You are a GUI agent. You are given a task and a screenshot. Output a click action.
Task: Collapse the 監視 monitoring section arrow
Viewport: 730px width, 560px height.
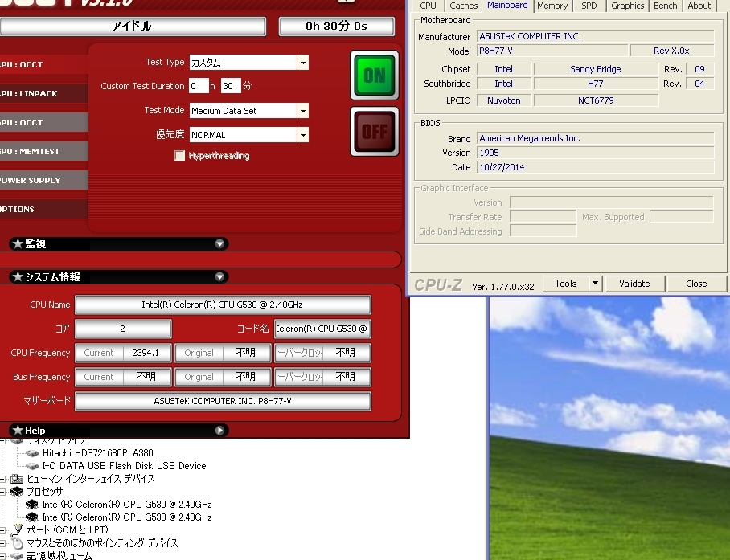[220, 244]
